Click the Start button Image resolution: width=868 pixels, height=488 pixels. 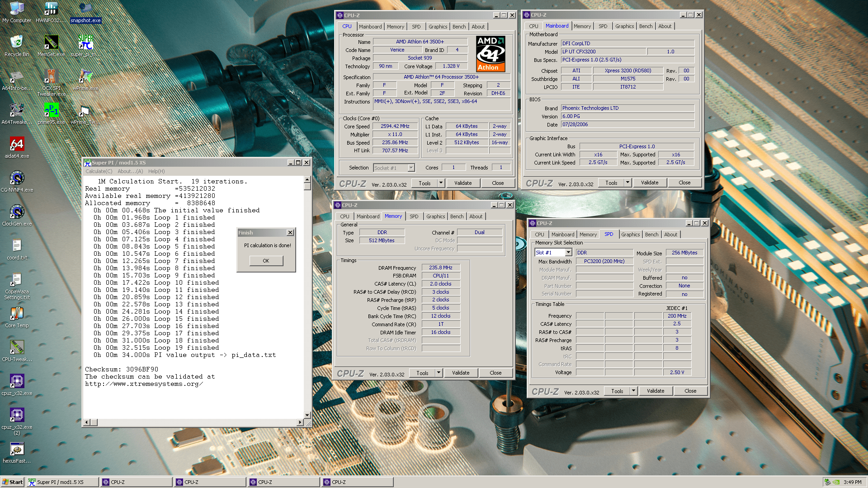click(13, 482)
